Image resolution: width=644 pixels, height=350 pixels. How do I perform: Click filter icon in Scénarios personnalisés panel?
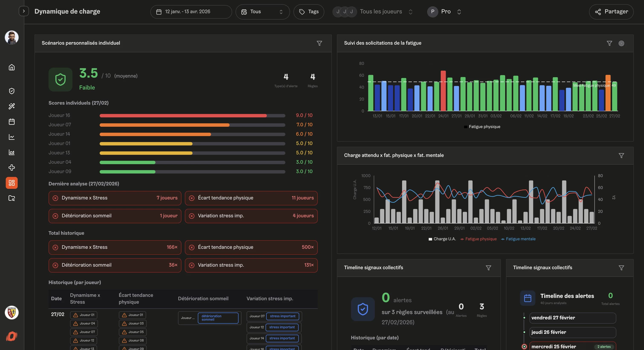(x=319, y=43)
